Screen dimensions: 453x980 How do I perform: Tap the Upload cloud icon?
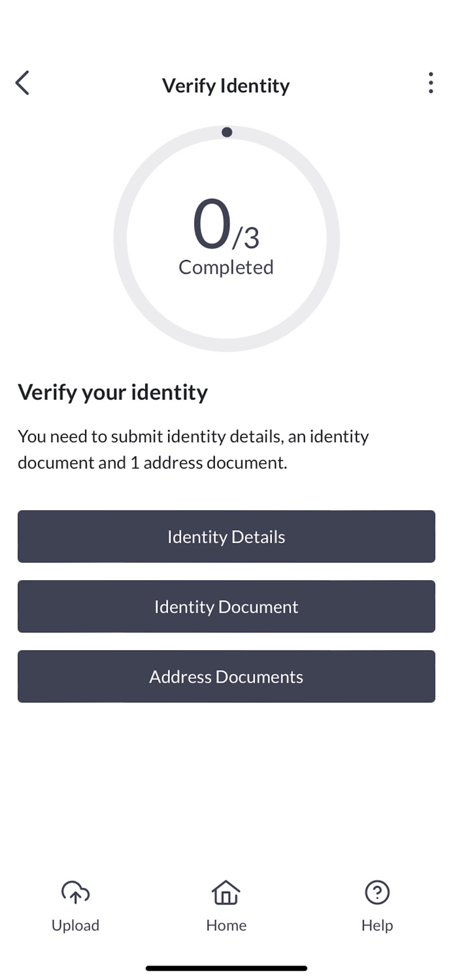pos(75,892)
